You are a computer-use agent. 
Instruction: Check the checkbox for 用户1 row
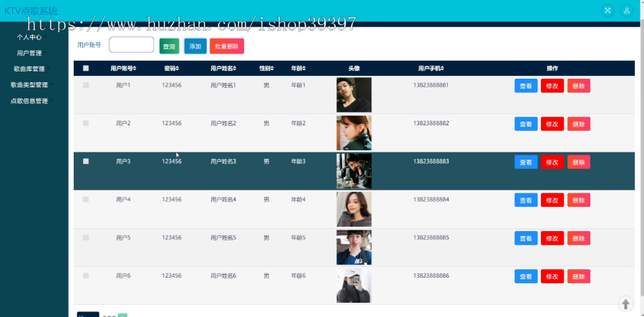86,85
